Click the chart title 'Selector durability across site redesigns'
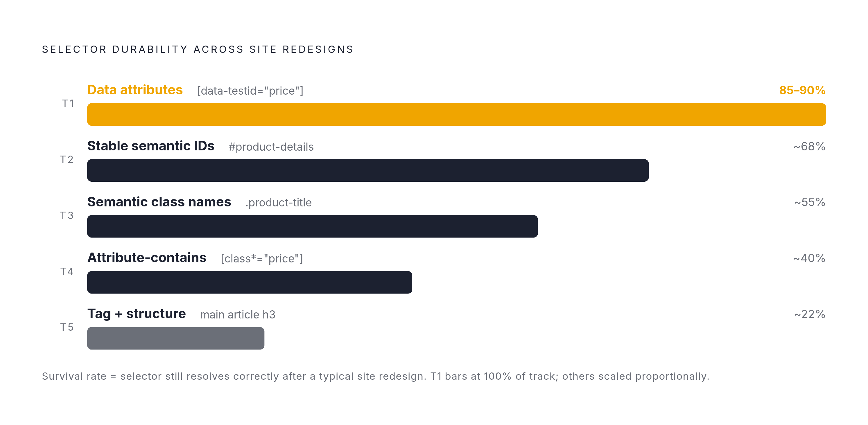 pos(198,50)
